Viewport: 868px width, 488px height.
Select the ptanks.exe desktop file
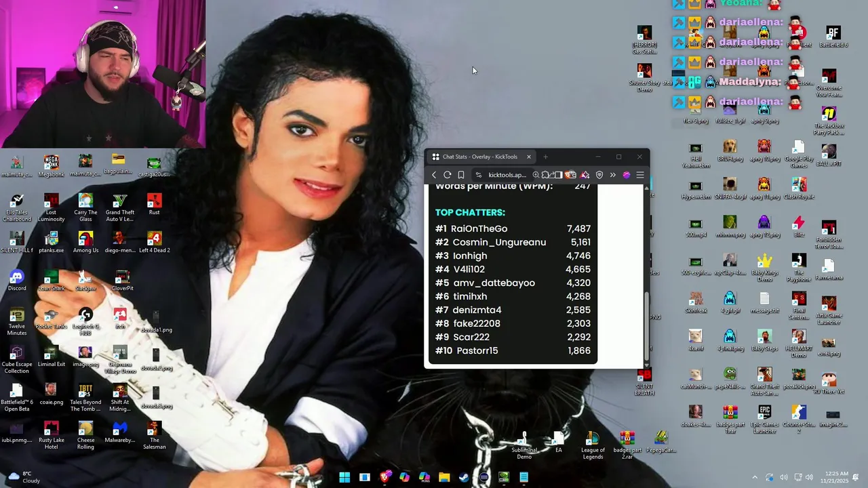pyautogui.click(x=51, y=243)
